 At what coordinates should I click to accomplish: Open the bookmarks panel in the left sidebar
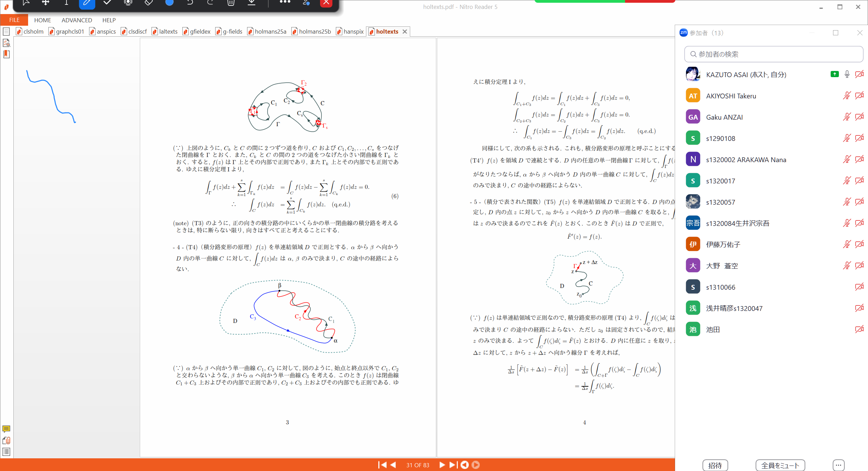click(x=7, y=54)
